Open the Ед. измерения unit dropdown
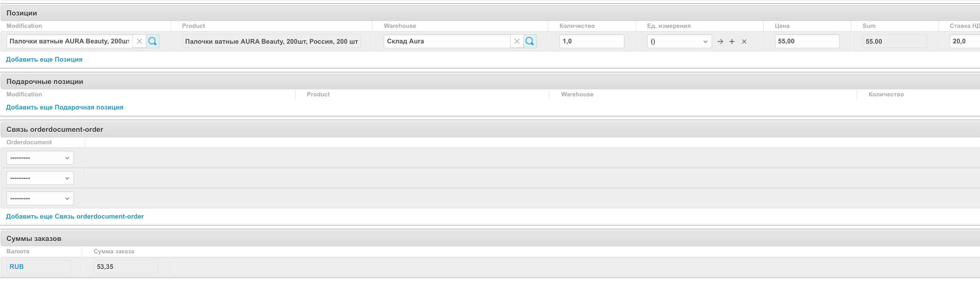Screen dimensions: 980x283 [x=679, y=42]
